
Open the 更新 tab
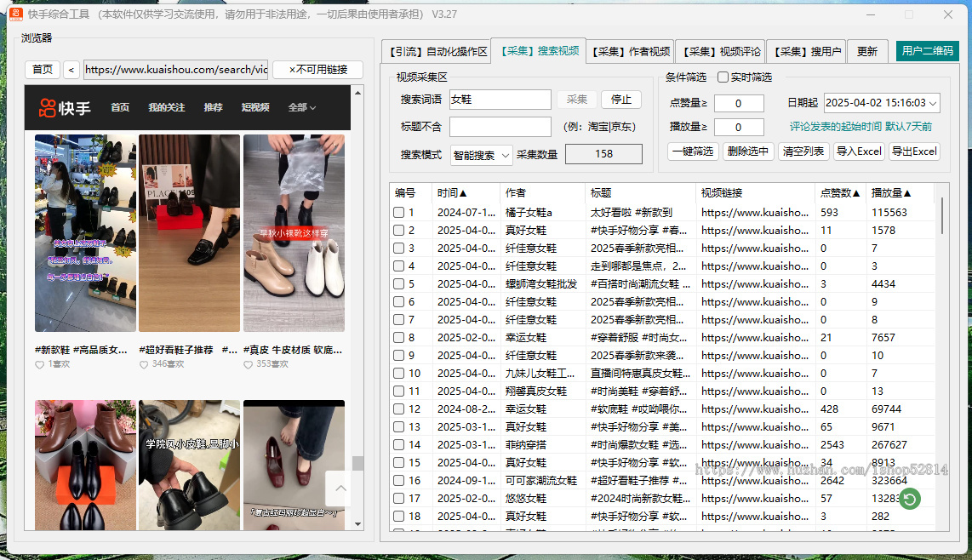(x=866, y=51)
